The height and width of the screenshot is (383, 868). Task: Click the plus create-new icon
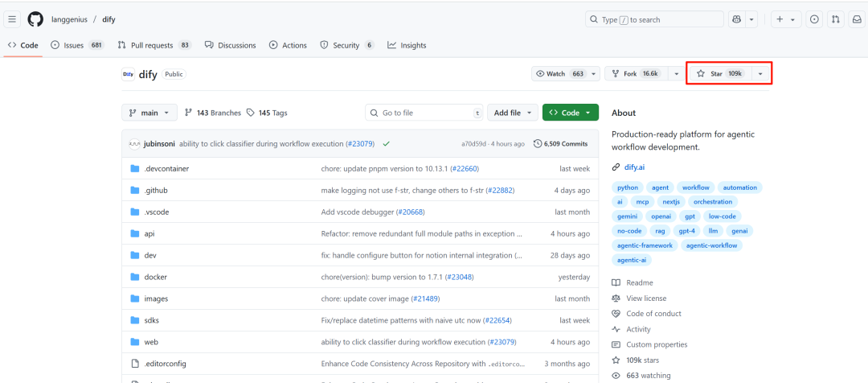(780, 19)
